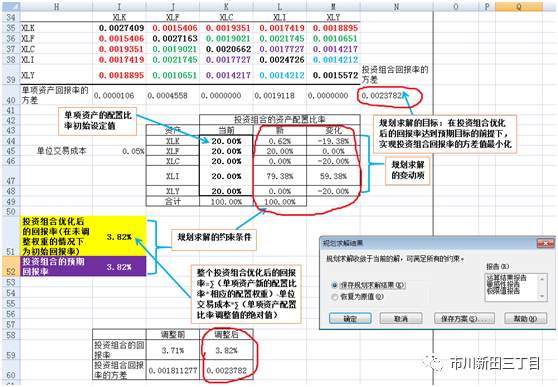
Task: Select column K header
Action: [x=226, y=6]
